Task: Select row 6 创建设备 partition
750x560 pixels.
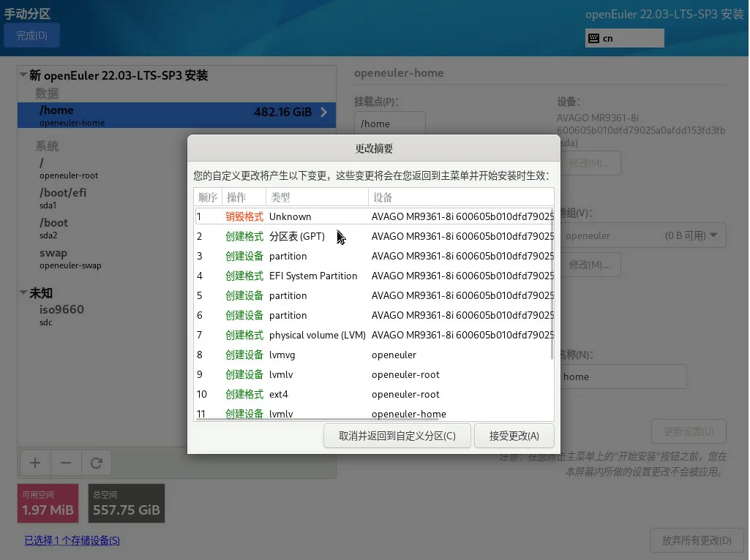Action: click(x=373, y=315)
